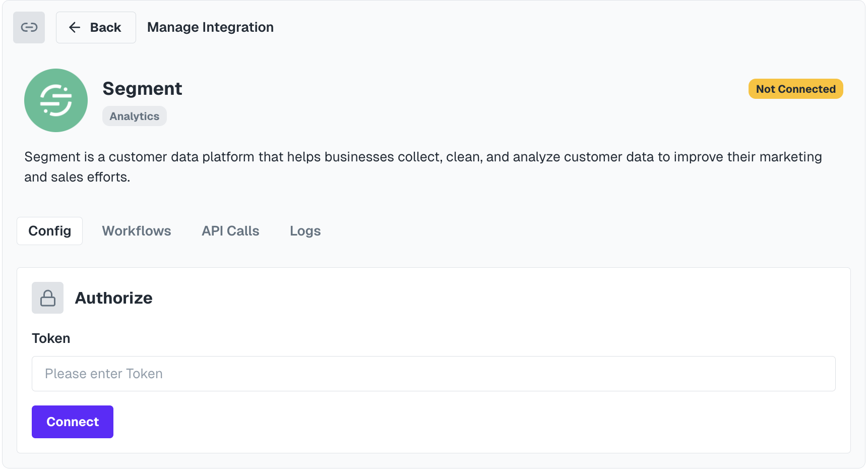Select the Config tab
Screen dimensions: 868x469
49,230
